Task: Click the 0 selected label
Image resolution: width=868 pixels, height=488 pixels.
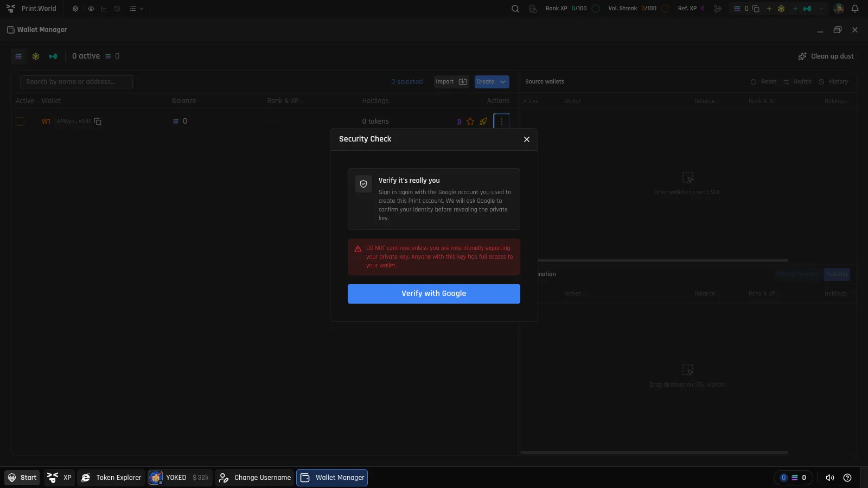Action: 407,82
